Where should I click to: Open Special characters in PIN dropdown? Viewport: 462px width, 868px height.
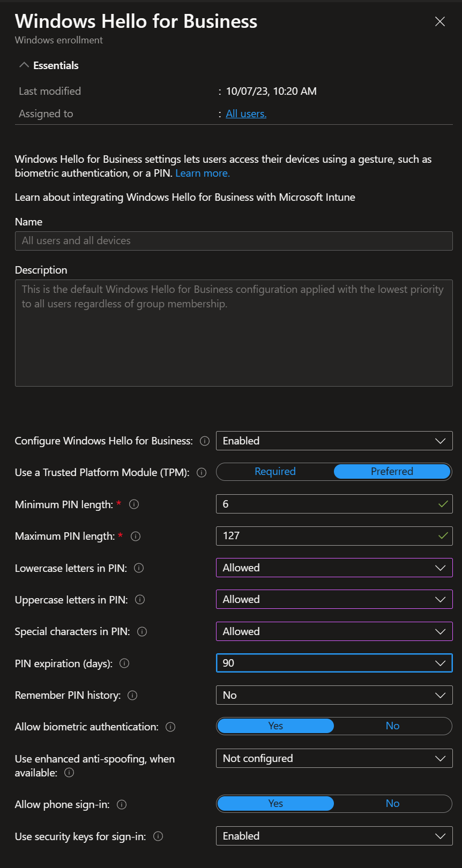point(334,632)
